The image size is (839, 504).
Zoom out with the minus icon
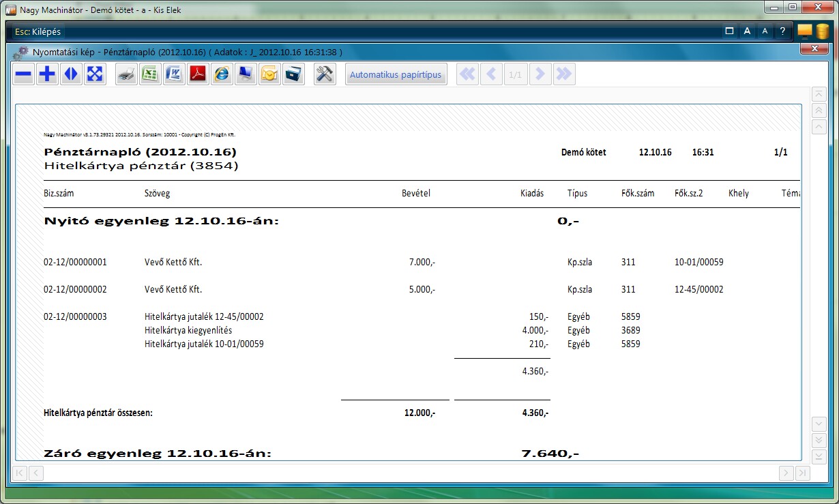coord(24,74)
